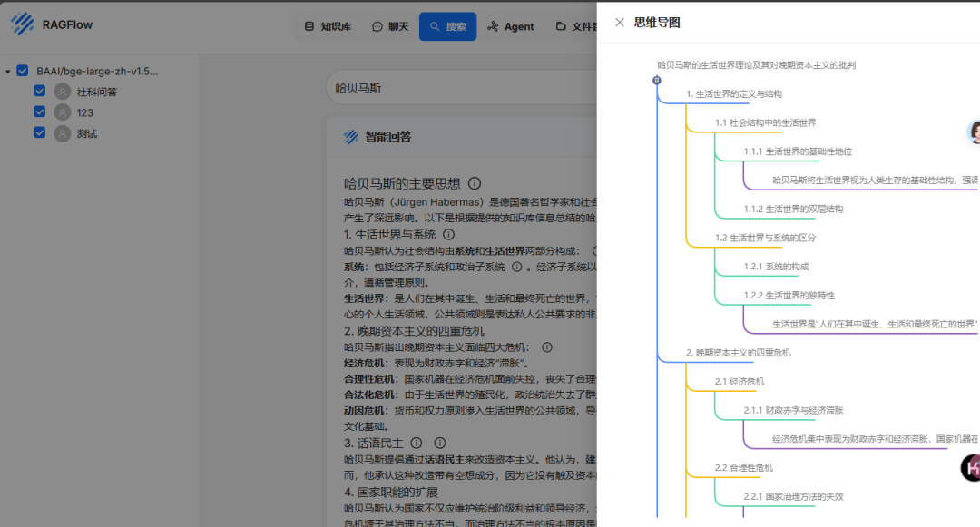The height and width of the screenshot is (527, 980).
Task: Toggle the 123 knowledge base checkbox
Action: 40,112
